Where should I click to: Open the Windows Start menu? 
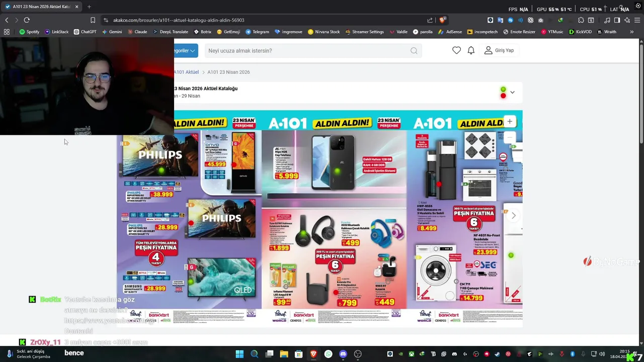coord(239,354)
